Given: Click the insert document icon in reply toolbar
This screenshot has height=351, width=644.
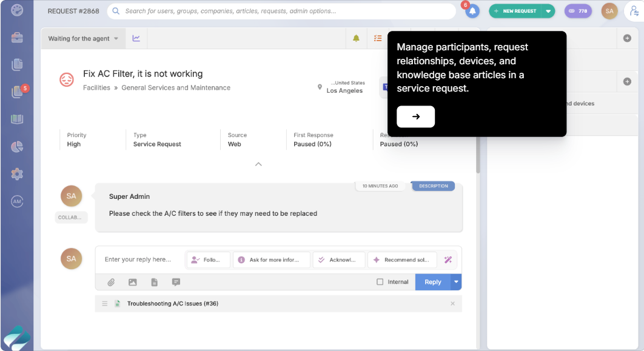Looking at the screenshot, I should 155,282.
